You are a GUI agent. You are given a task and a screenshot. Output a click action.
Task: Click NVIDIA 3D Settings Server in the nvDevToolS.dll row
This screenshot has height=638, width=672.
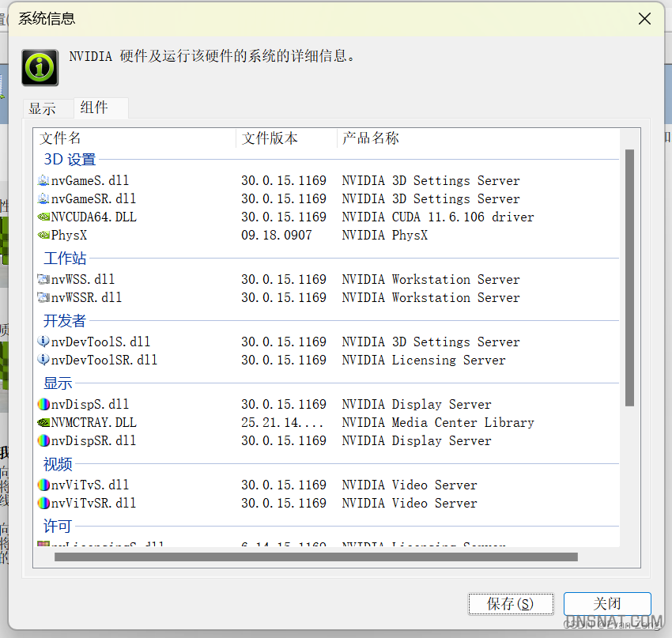(431, 342)
